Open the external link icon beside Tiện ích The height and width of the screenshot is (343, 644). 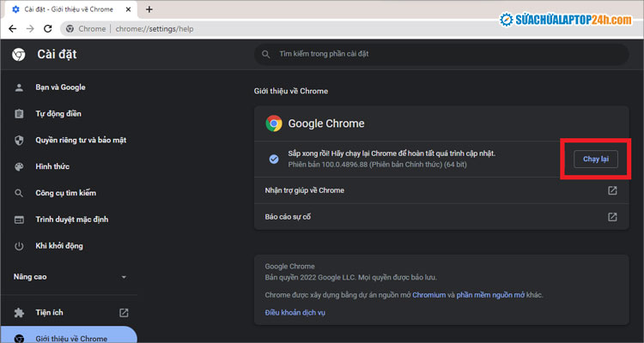point(124,312)
